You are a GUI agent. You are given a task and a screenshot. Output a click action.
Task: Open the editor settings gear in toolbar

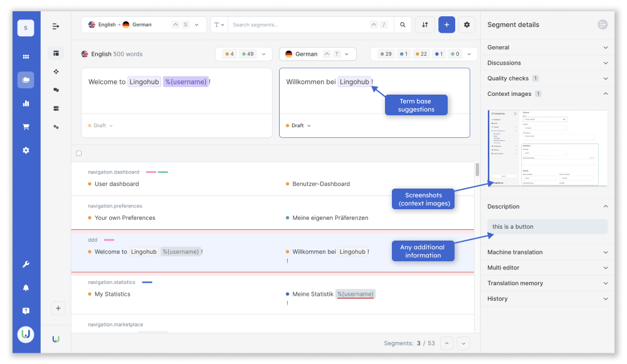[466, 25]
